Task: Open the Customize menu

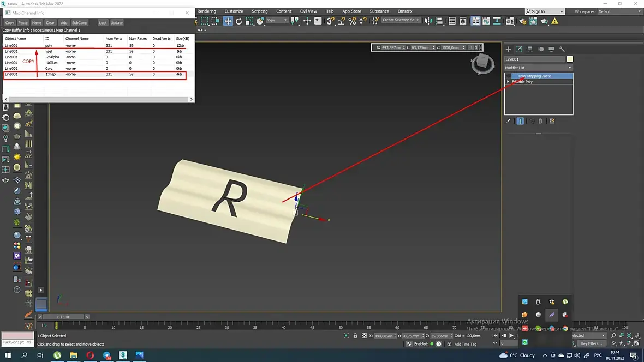Action: point(234,11)
